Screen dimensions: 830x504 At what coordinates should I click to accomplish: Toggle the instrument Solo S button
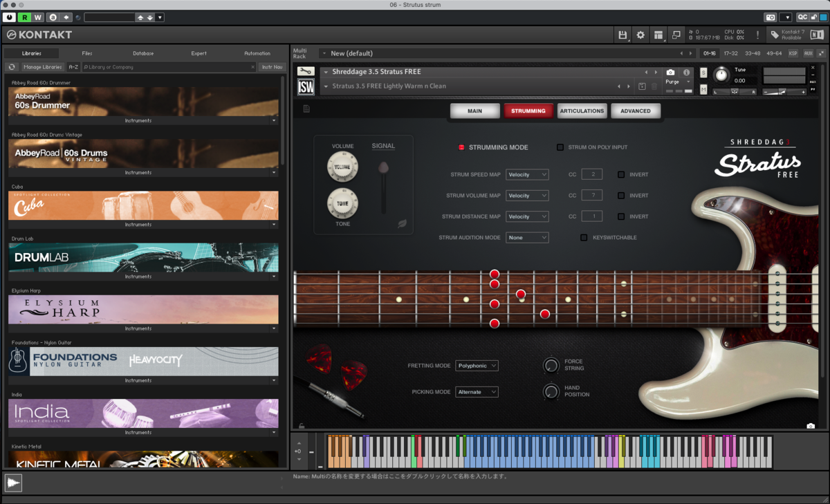point(703,73)
